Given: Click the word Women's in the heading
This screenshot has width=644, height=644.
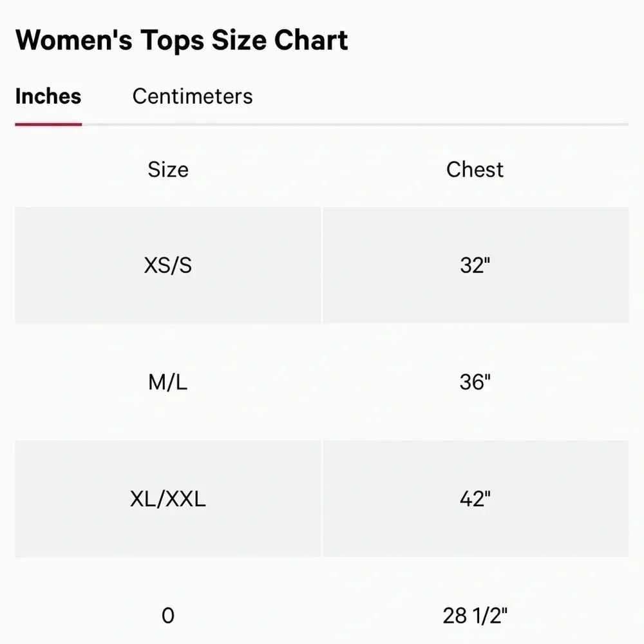Looking at the screenshot, I should 74,40.
